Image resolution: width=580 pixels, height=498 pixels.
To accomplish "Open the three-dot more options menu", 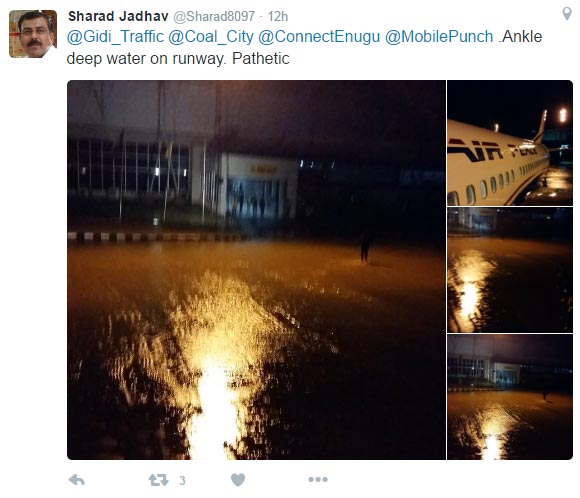I will [x=318, y=480].
